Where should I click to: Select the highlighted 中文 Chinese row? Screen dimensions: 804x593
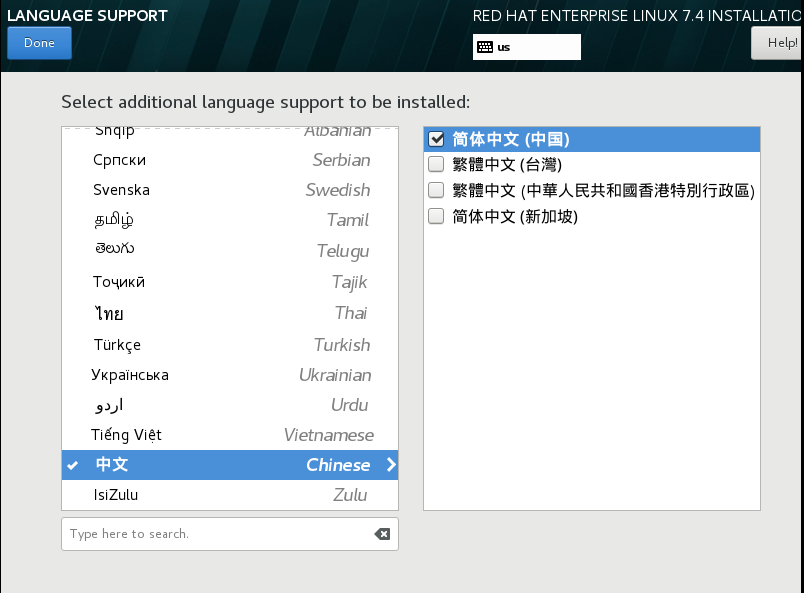tap(230, 465)
